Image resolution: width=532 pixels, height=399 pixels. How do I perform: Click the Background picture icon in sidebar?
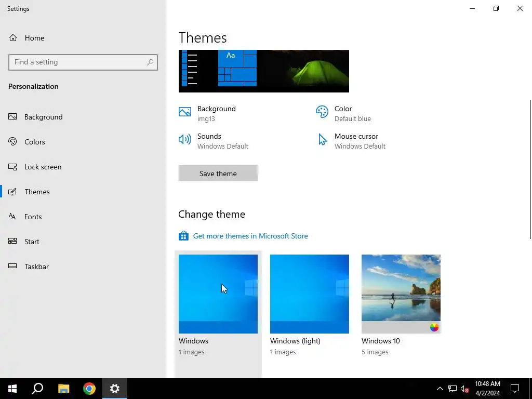(12, 117)
